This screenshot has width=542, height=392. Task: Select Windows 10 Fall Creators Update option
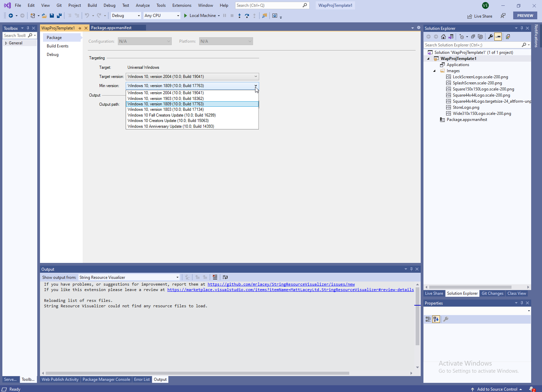click(x=192, y=115)
